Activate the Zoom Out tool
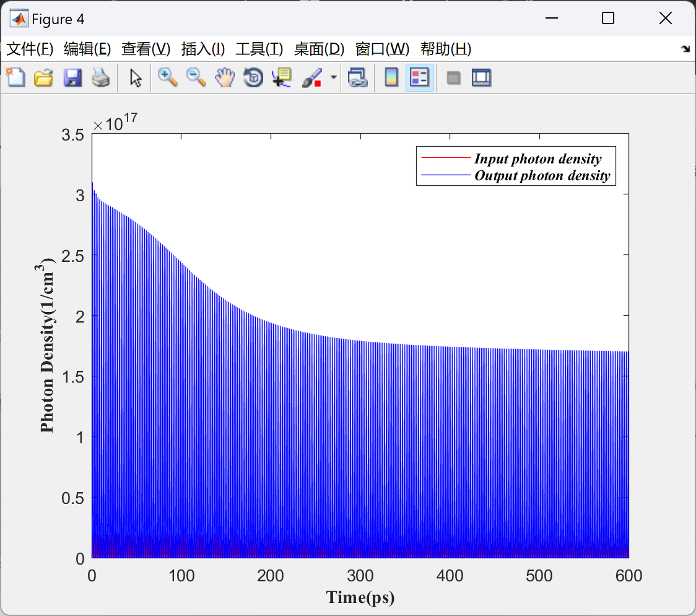Viewport: 696px width, 616px height. pos(196,77)
